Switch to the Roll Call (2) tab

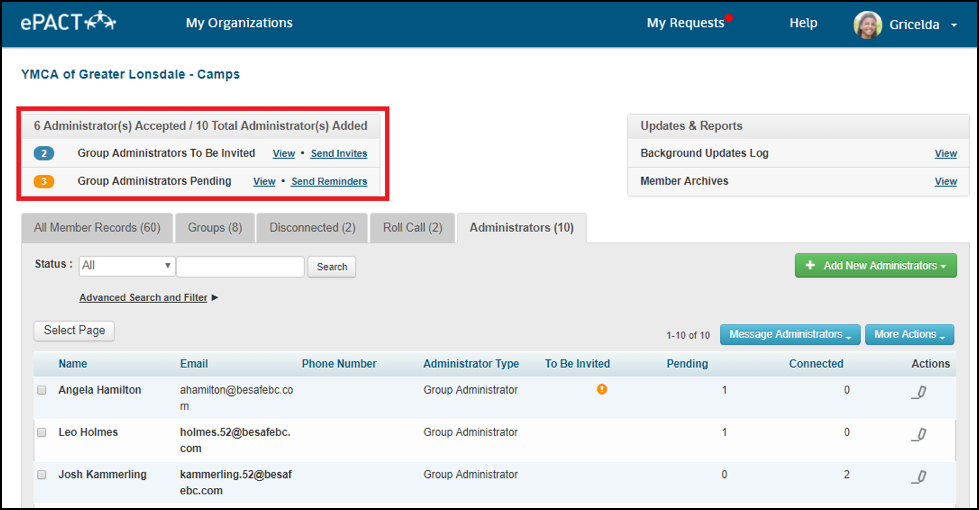pos(413,228)
